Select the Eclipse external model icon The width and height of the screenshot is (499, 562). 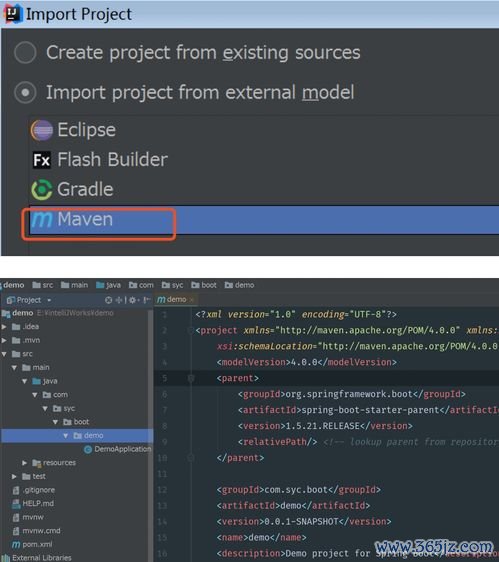point(42,130)
